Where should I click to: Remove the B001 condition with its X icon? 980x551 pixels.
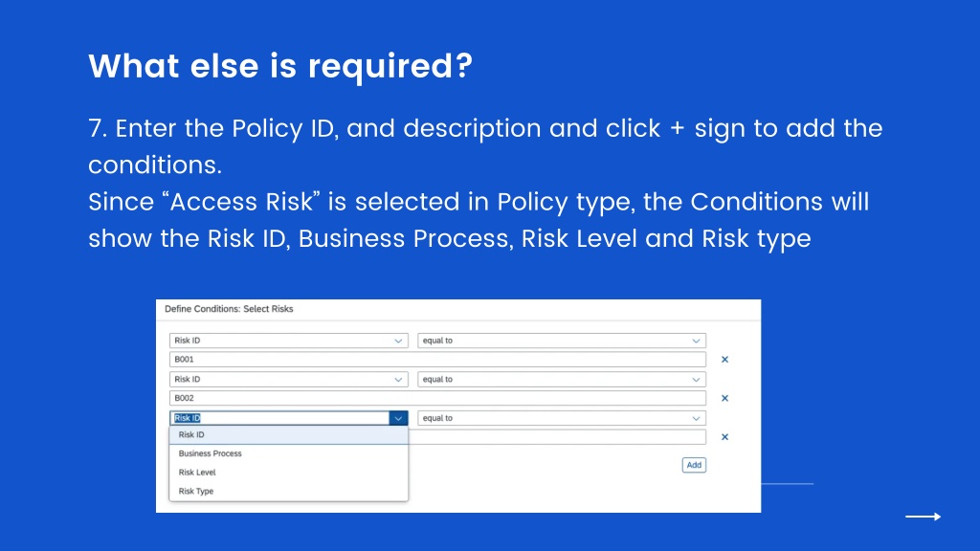point(724,360)
